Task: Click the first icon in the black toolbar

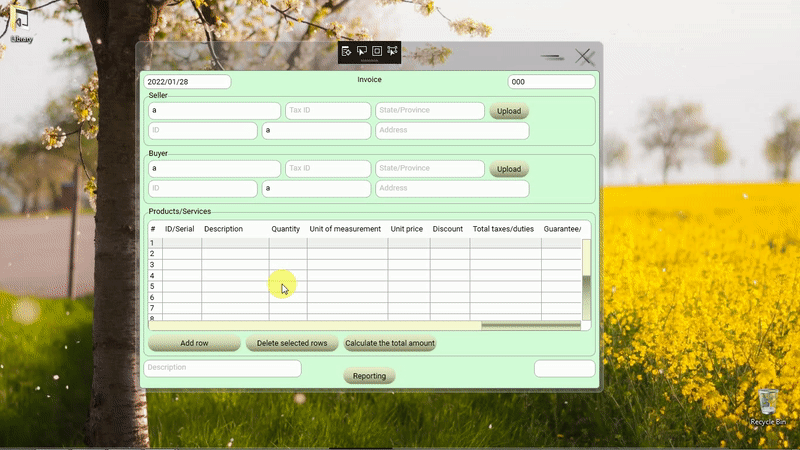Action: (346, 51)
